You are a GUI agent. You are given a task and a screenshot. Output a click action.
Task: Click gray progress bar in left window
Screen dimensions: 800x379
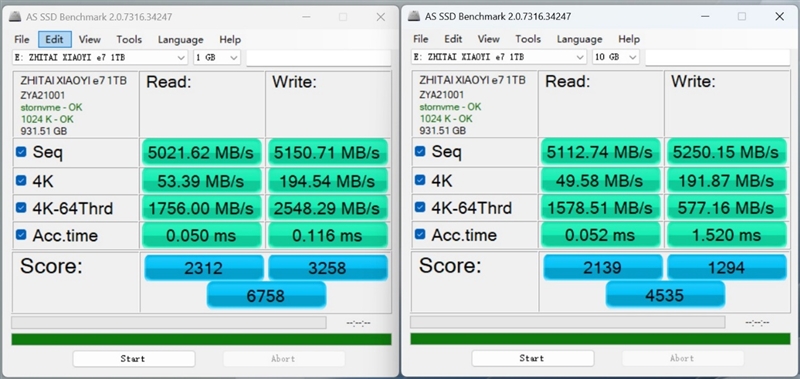(x=169, y=322)
